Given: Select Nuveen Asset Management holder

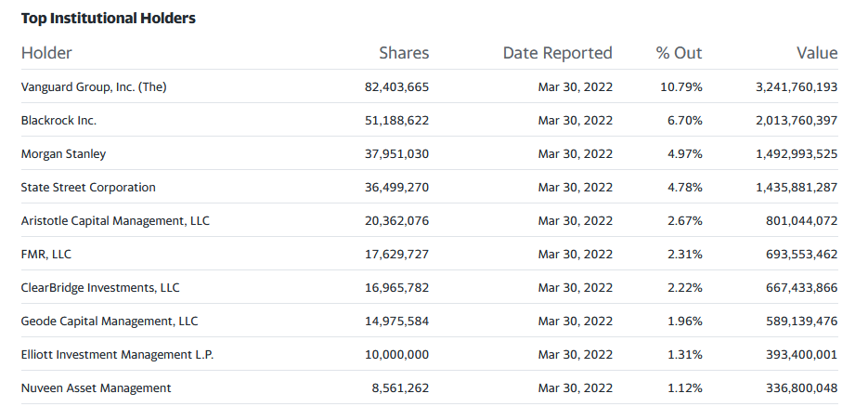Looking at the screenshot, I should coord(96,387).
